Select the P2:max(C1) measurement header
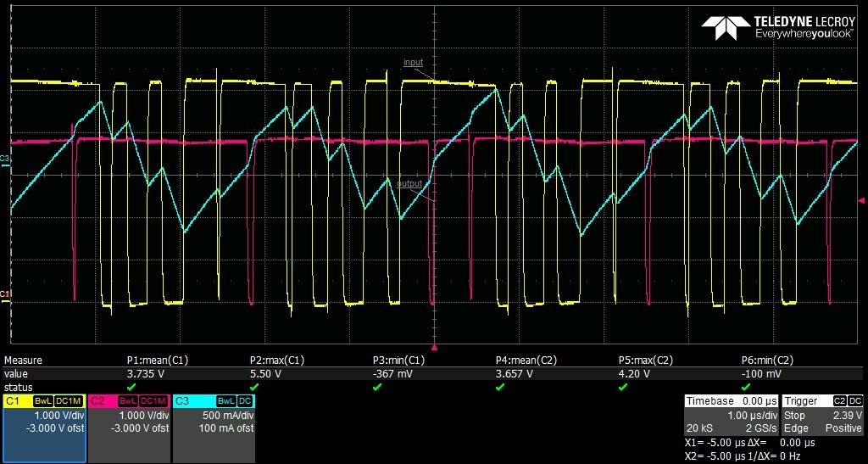 click(x=279, y=361)
